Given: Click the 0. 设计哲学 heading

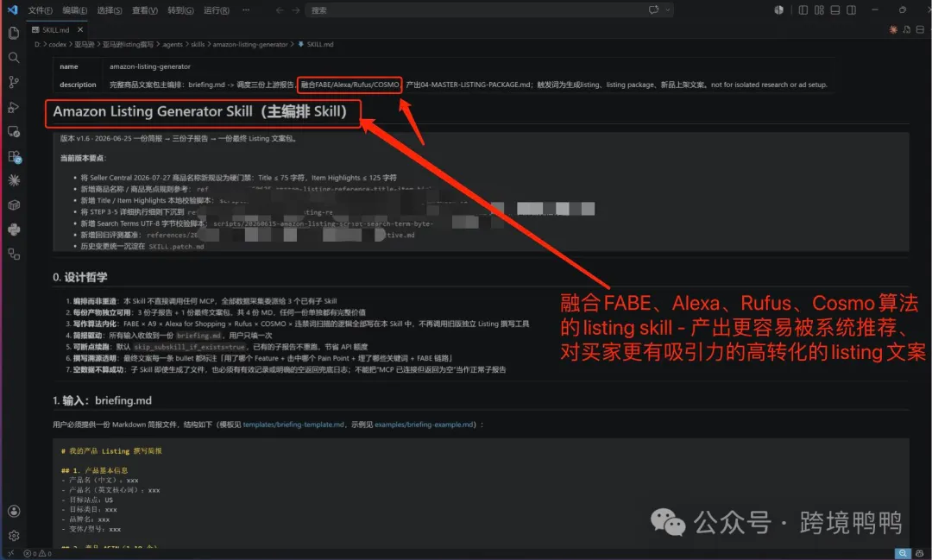Looking at the screenshot, I should 80,277.
